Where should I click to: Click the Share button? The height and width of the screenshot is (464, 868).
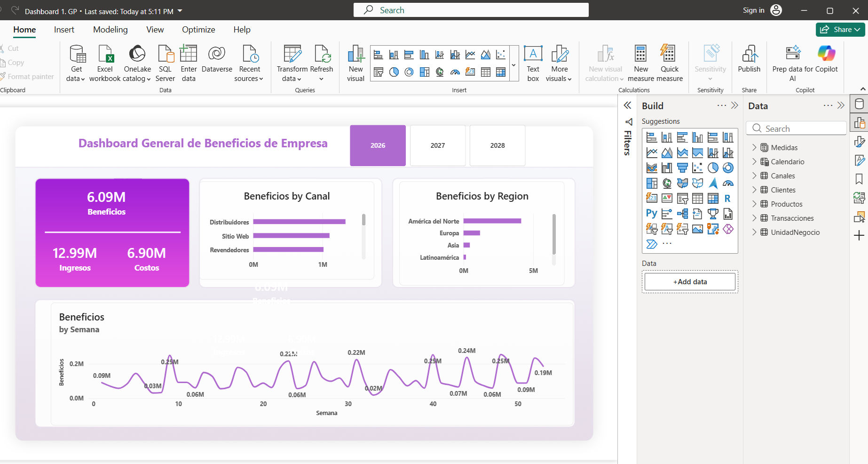click(840, 30)
